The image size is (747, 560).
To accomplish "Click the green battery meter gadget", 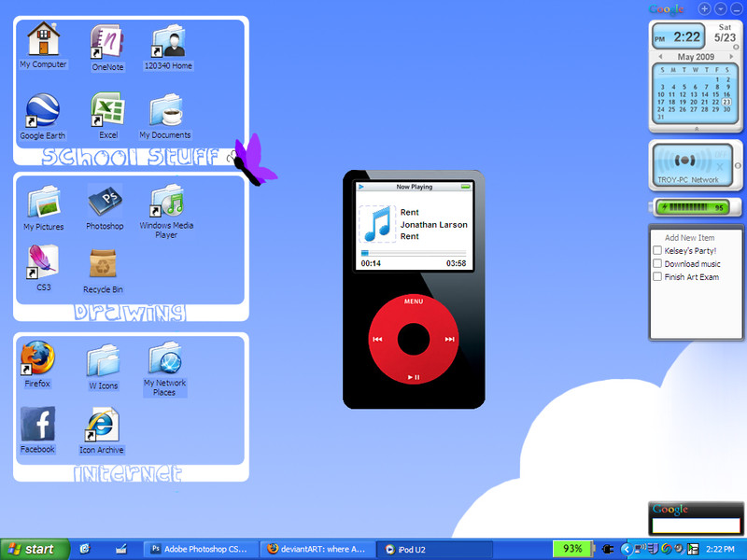I will [694, 207].
